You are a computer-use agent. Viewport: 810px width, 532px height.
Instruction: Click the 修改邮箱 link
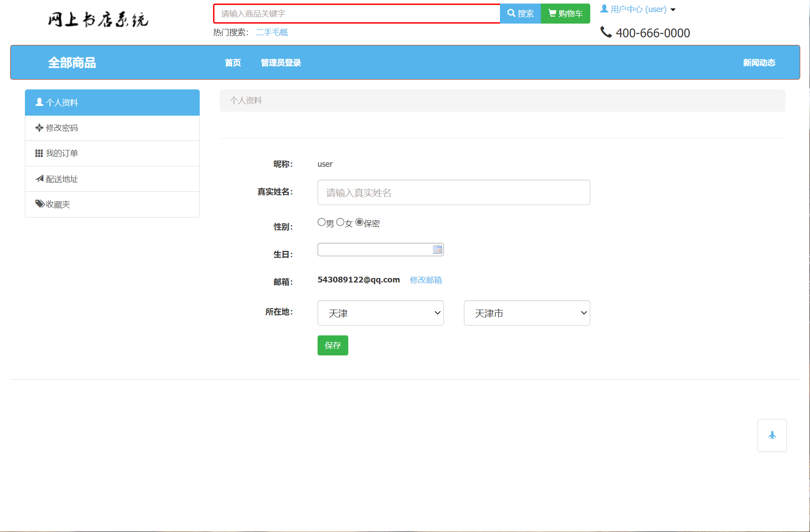[426, 280]
